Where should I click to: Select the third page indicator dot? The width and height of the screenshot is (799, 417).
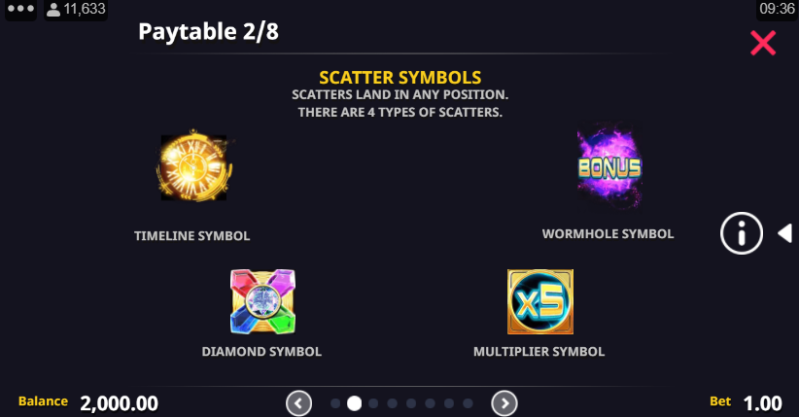tap(374, 404)
